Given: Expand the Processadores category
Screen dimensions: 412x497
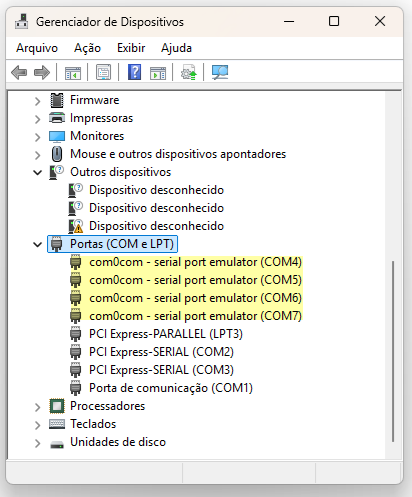Looking at the screenshot, I should 37,407.
